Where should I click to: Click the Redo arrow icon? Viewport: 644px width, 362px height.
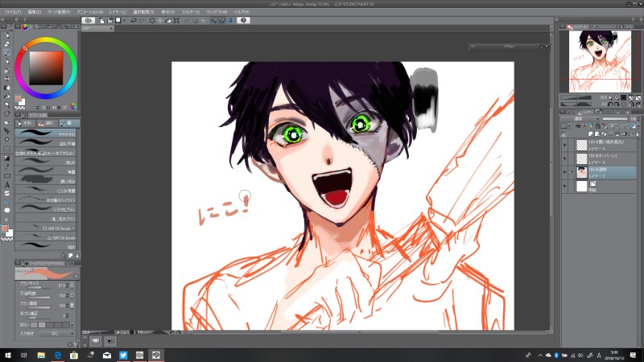coord(142,20)
